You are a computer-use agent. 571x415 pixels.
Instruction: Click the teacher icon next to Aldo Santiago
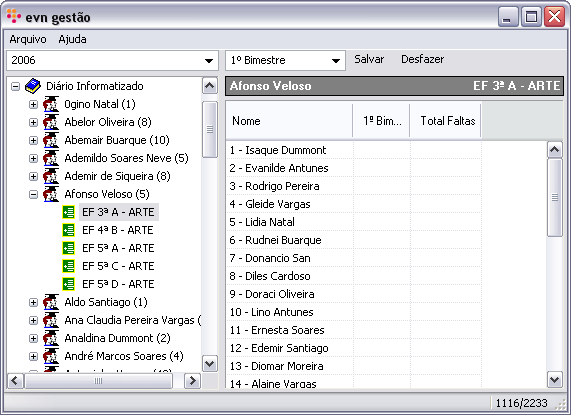(x=51, y=302)
